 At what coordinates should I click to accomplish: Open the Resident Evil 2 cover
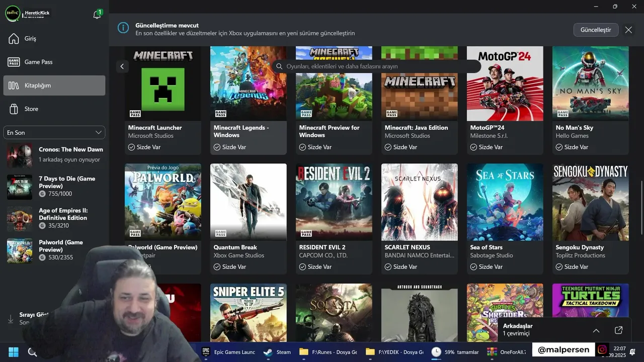click(x=334, y=202)
